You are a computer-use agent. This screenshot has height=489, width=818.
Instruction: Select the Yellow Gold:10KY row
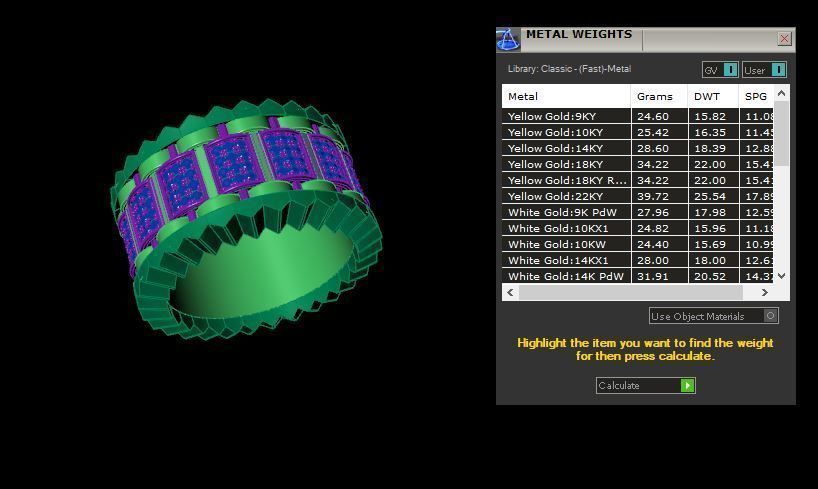click(x=637, y=133)
